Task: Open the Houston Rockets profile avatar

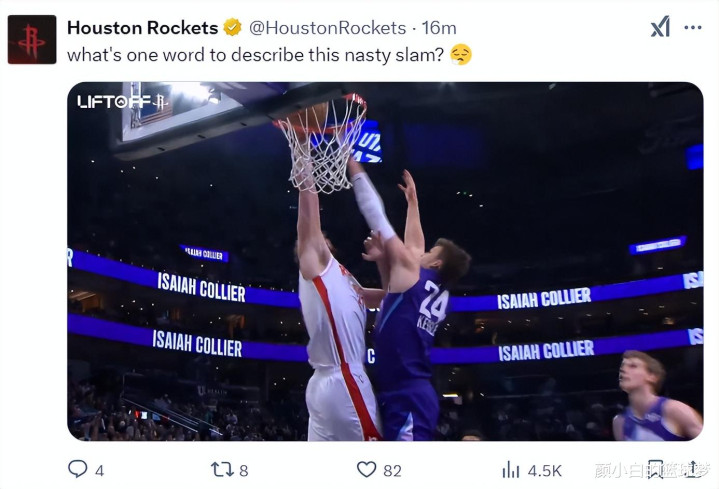Action: click(x=32, y=40)
